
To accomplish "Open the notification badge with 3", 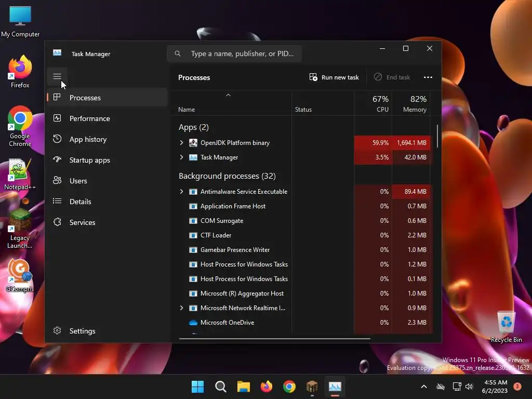I will pos(517,386).
